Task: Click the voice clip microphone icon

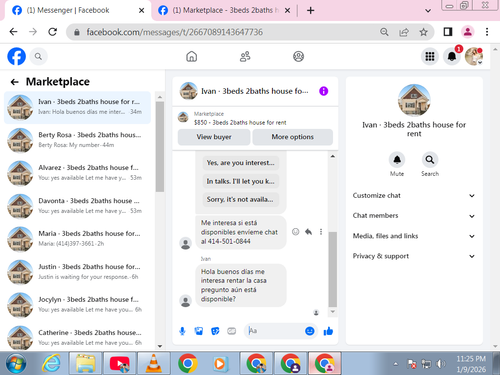Action: (x=182, y=331)
